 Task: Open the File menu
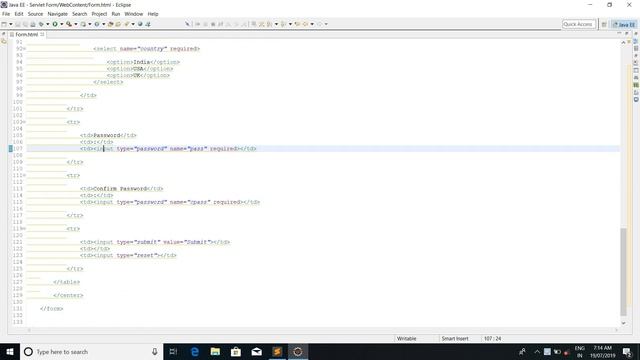pos(6,14)
